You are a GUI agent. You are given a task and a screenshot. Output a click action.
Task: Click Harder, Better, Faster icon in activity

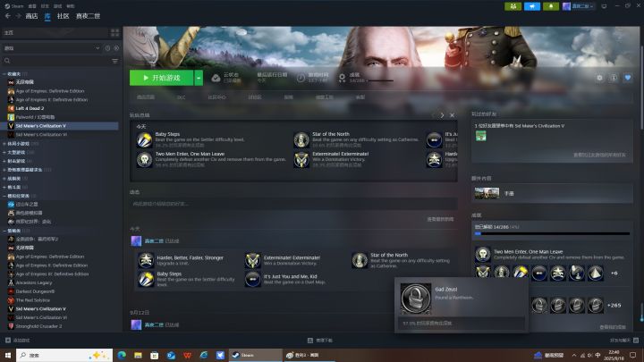(146, 260)
